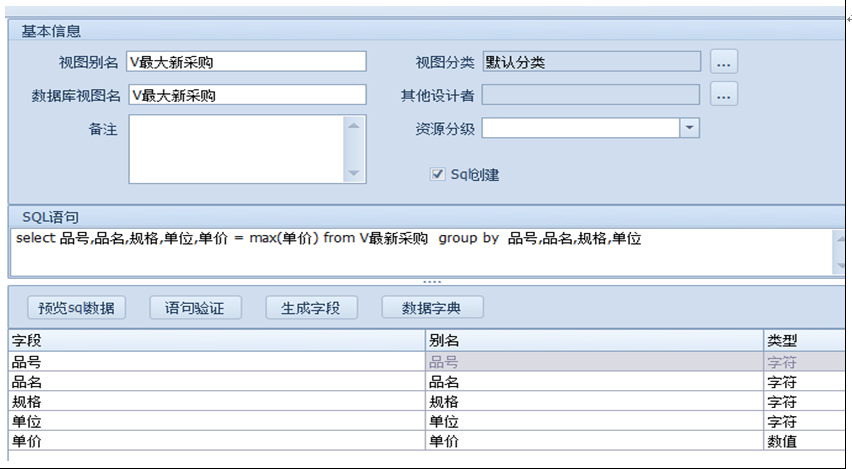852x469 pixels.
Task: Select the 单价 alias cell
Action: (594, 441)
